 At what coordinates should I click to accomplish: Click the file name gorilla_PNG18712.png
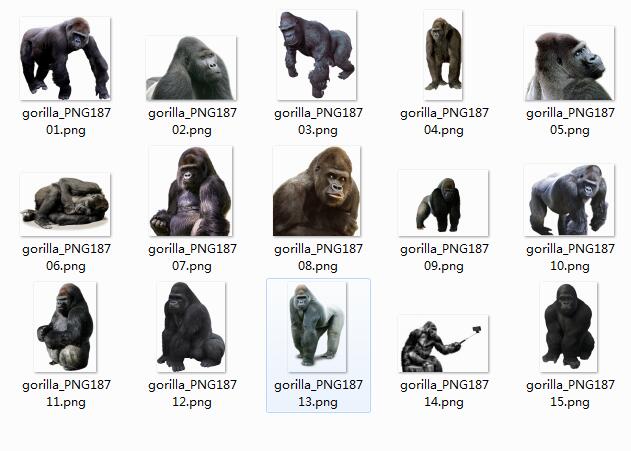pyautogui.click(x=192, y=393)
